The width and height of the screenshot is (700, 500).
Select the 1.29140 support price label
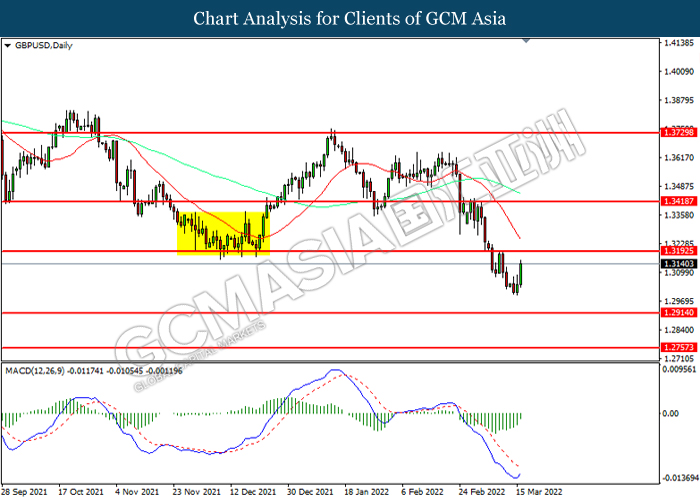[x=679, y=312]
